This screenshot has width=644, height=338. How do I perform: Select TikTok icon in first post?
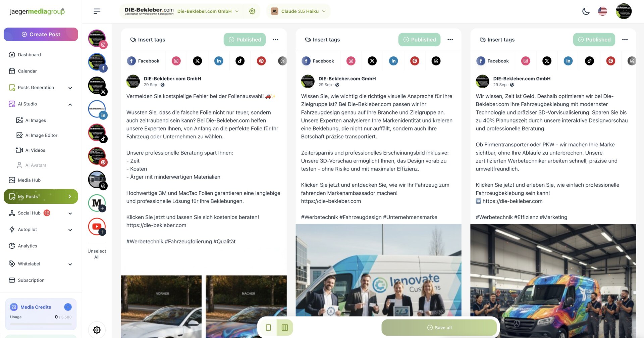(x=240, y=61)
